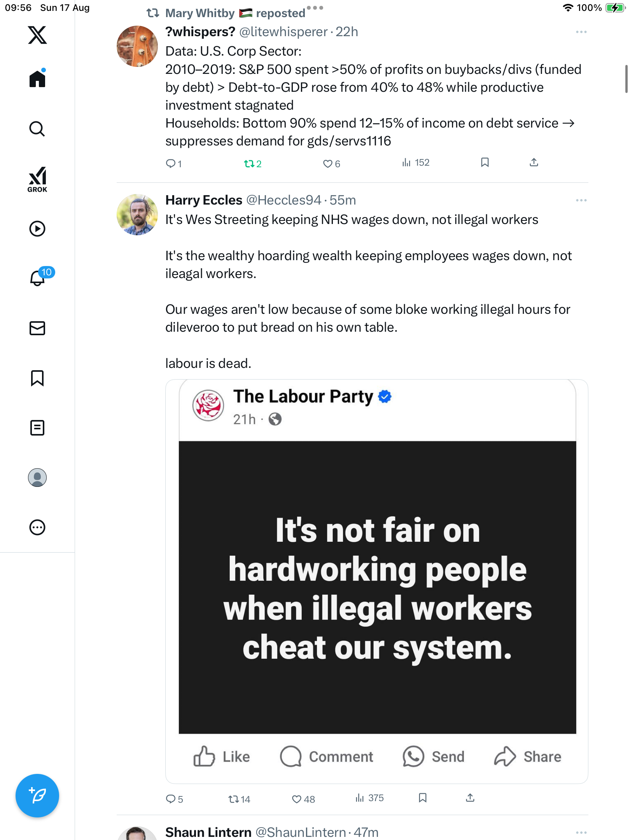Like Harry Eccles' post with 48 likes

point(297,799)
